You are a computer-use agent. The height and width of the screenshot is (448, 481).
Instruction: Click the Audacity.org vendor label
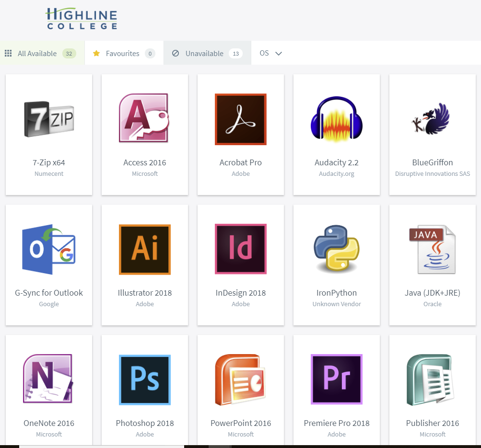tap(337, 174)
